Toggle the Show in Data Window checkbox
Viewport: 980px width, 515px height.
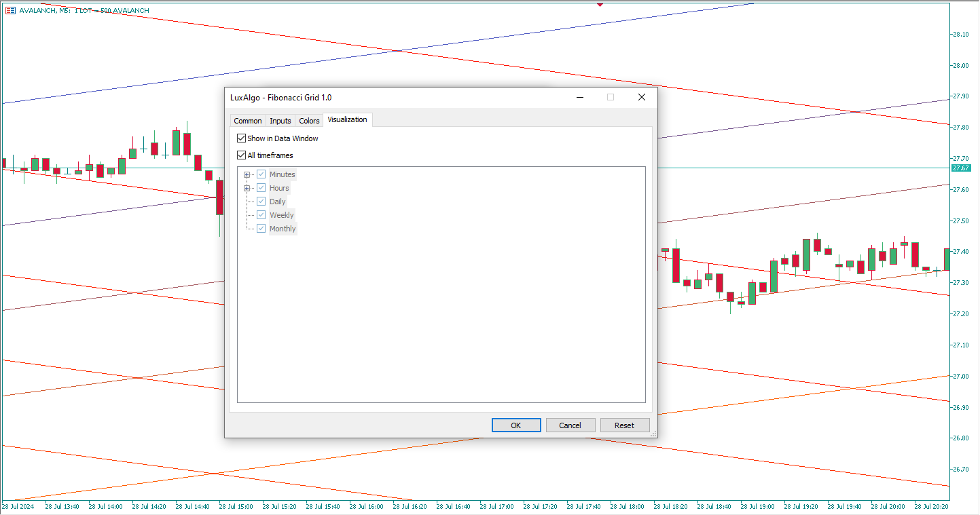pyautogui.click(x=241, y=138)
